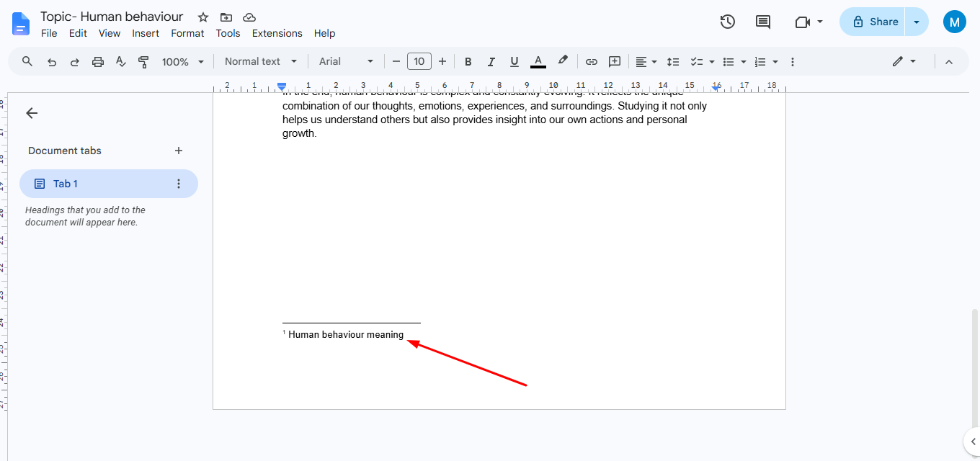Open the File menu
Screen dimensions: 980x461
click(49, 33)
